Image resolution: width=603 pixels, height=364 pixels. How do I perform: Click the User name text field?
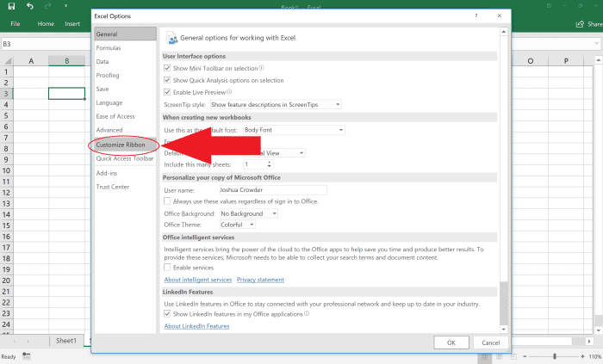point(273,189)
